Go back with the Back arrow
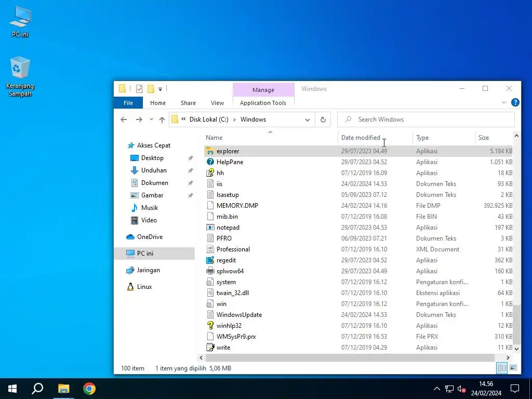Screen dimensions: 532x399 [124, 119]
